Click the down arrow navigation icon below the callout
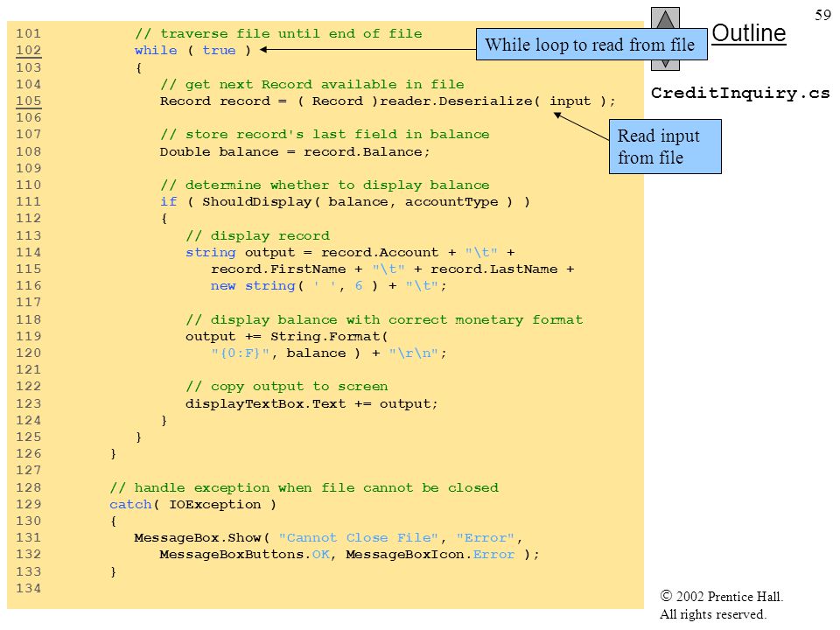The image size is (840, 630). pyautogui.click(x=665, y=65)
